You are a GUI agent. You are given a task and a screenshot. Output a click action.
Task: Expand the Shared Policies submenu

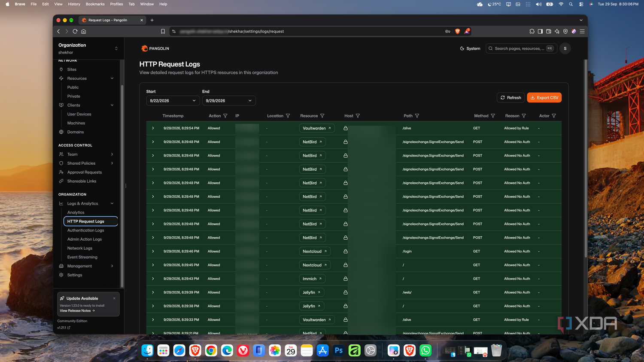112,163
